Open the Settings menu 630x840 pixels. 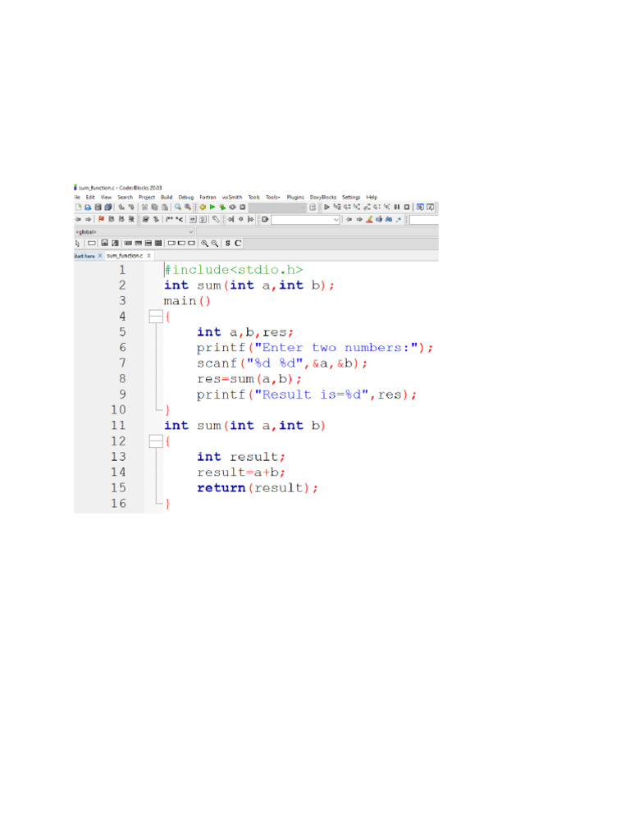click(351, 197)
